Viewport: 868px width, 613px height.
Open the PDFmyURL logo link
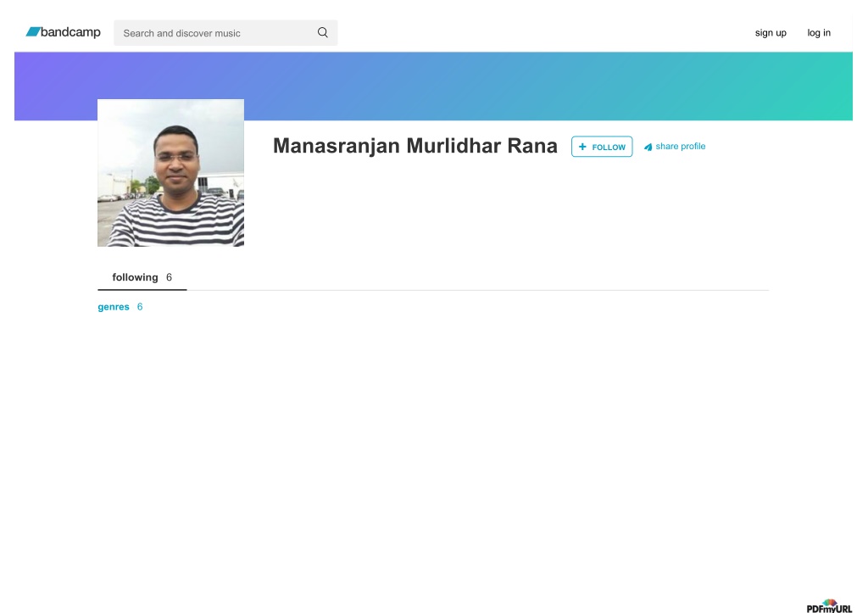pyautogui.click(x=829, y=606)
